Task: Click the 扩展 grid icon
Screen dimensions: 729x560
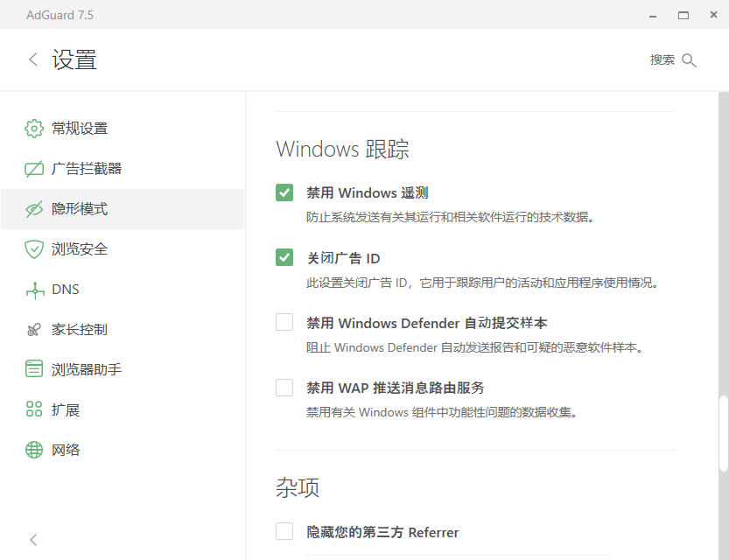Action: coord(34,410)
